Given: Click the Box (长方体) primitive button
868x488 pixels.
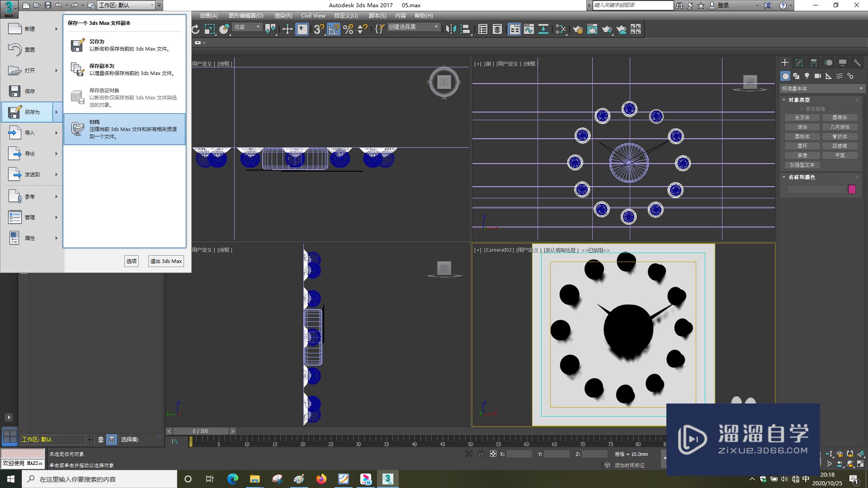Looking at the screenshot, I should pyautogui.click(x=802, y=117).
